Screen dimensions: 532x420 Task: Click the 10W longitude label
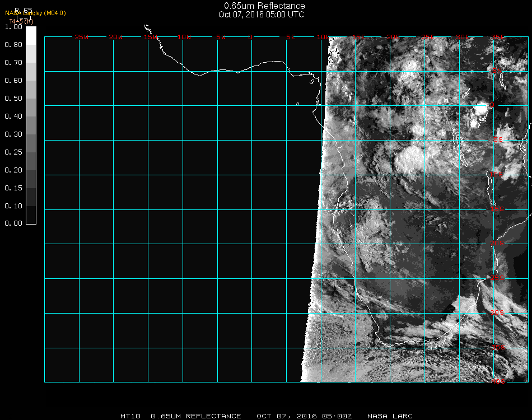click(x=184, y=37)
